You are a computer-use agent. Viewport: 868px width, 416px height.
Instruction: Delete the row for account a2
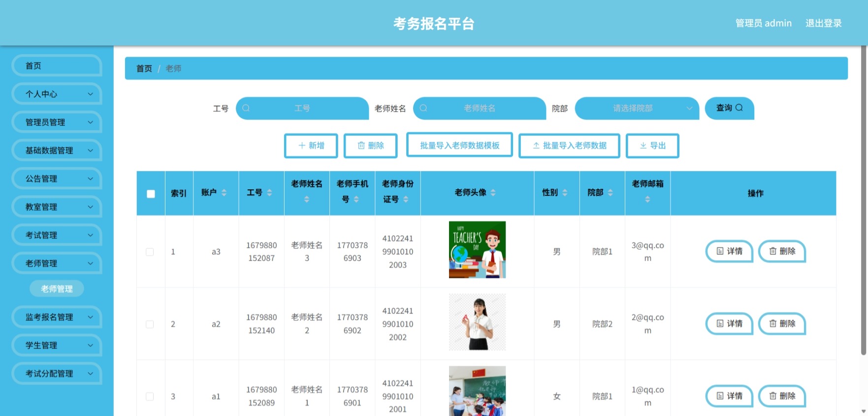(x=782, y=324)
